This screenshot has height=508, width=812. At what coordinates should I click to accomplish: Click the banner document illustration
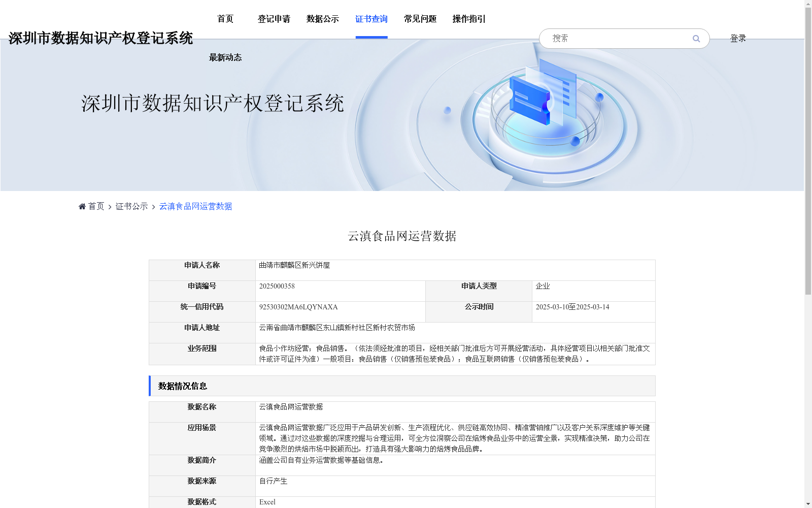543,92
